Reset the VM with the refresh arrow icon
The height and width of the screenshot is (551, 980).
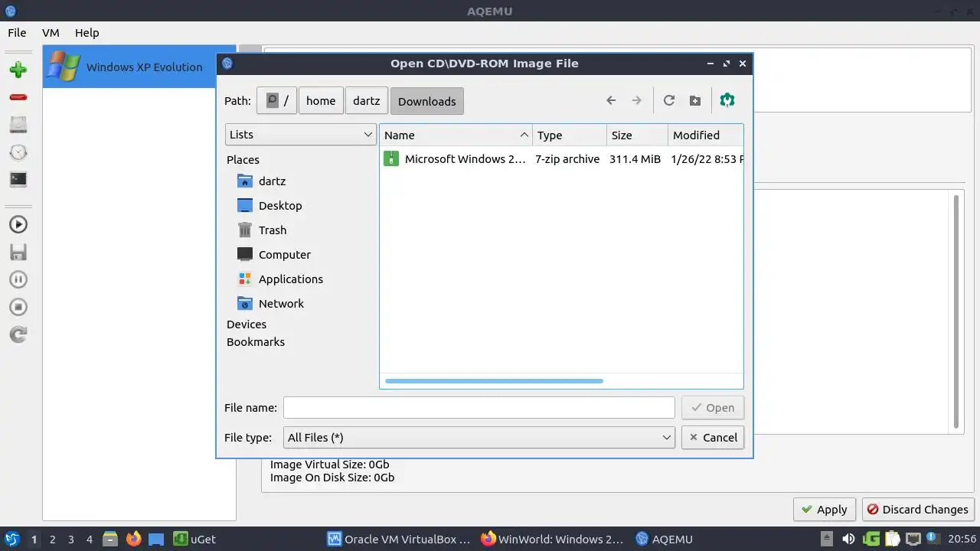pyautogui.click(x=18, y=334)
